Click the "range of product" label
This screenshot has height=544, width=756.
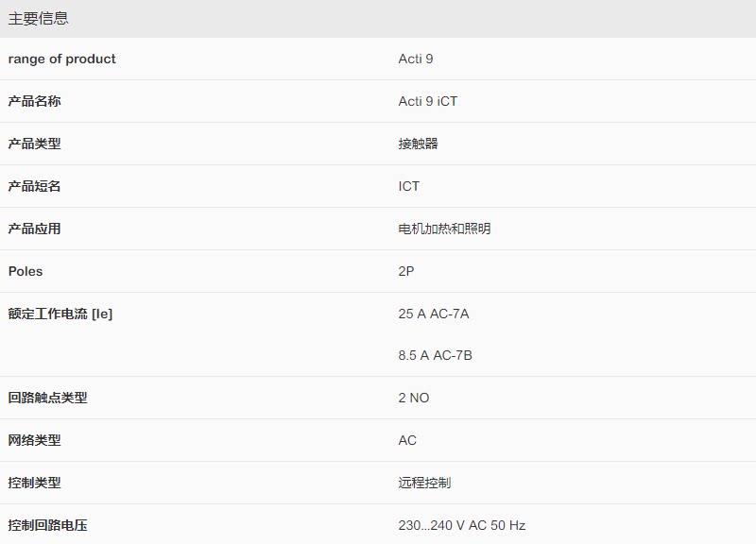click(62, 59)
